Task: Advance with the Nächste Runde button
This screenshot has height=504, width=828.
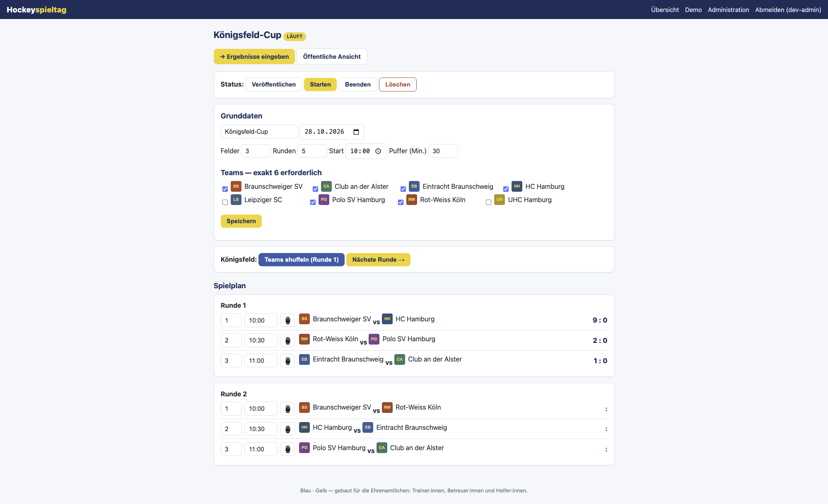Action: click(378, 260)
